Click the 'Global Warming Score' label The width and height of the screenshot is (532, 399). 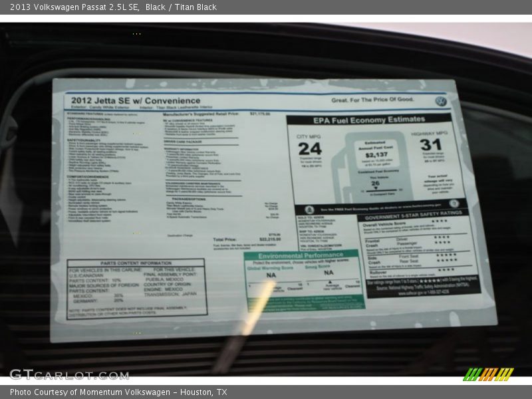pyautogui.click(x=270, y=268)
